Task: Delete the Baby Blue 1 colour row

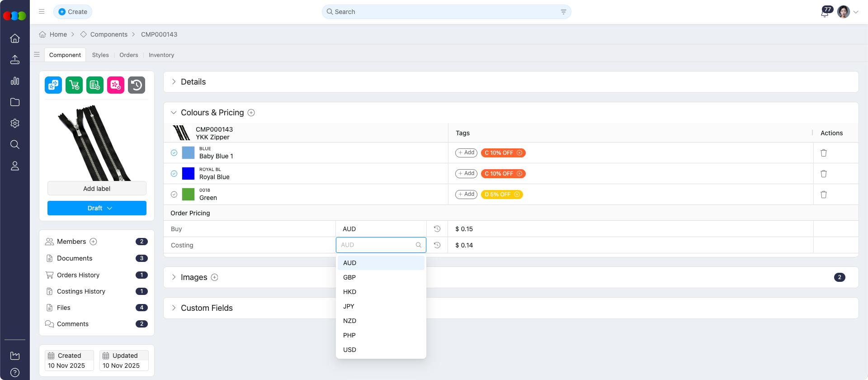Action: [824, 153]
